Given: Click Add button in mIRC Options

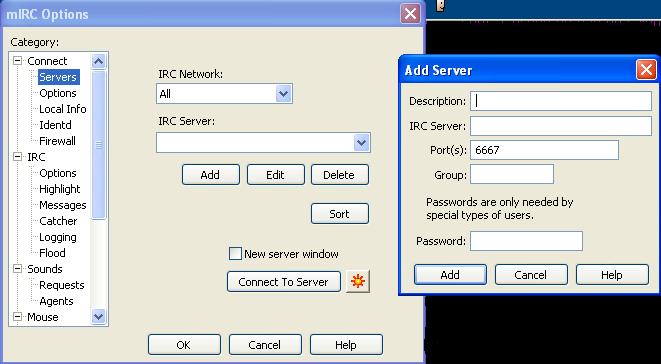Looking at the screenshot, I should tap(211, 175).
